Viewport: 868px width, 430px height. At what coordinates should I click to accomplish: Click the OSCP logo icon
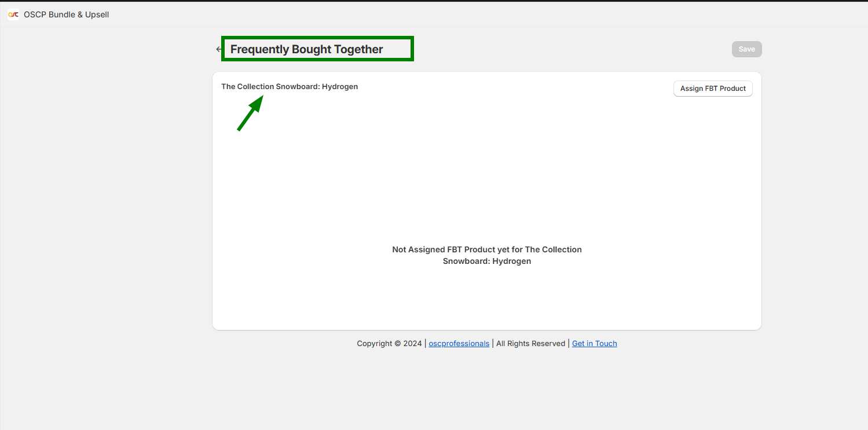pyautogui.click(x=13, y=14)
